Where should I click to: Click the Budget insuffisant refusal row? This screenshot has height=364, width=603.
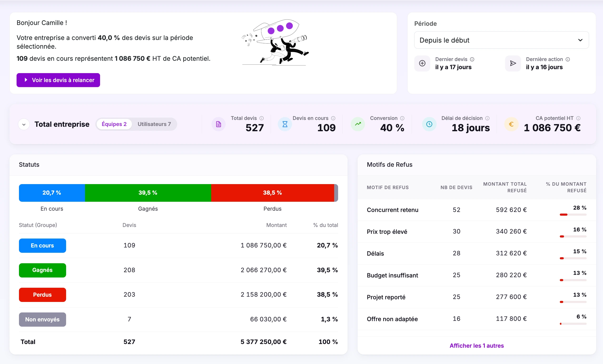tap(477, 275)
